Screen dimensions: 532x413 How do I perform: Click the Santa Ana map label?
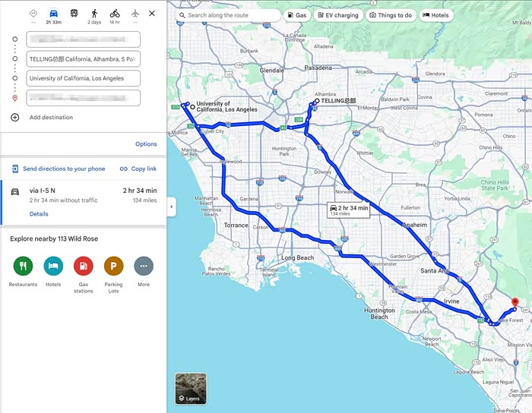pyautogui.click(x=434, y=270)
